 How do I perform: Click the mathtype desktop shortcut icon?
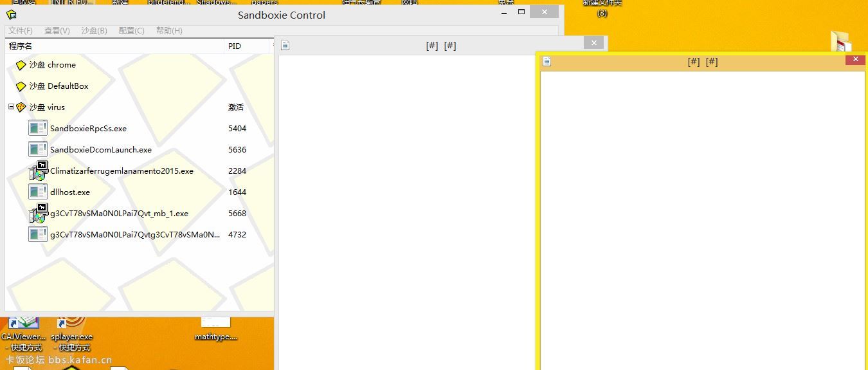(215, 322)
